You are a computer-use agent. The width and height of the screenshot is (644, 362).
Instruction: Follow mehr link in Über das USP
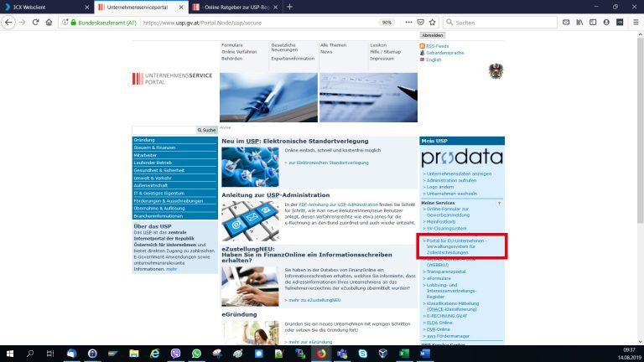click(171, 269)
